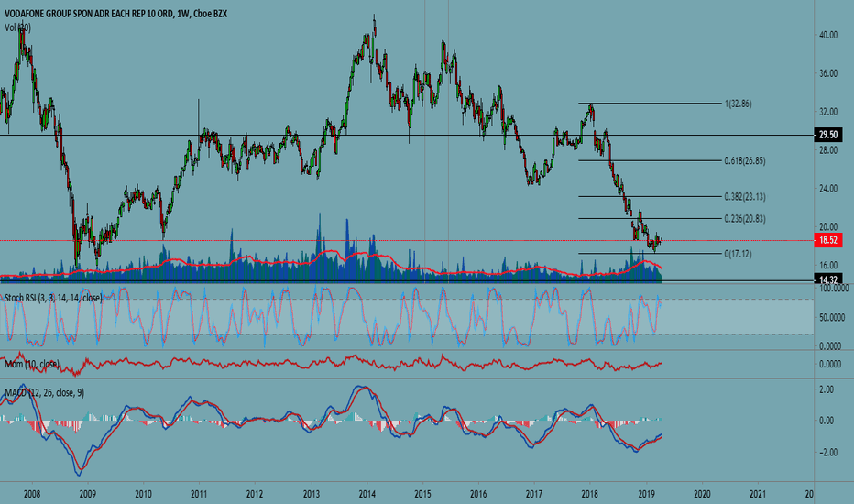This screenshot has width=854, height=504.
Task: Click the 32.00 price axis tick
Action: coord(828,112)
